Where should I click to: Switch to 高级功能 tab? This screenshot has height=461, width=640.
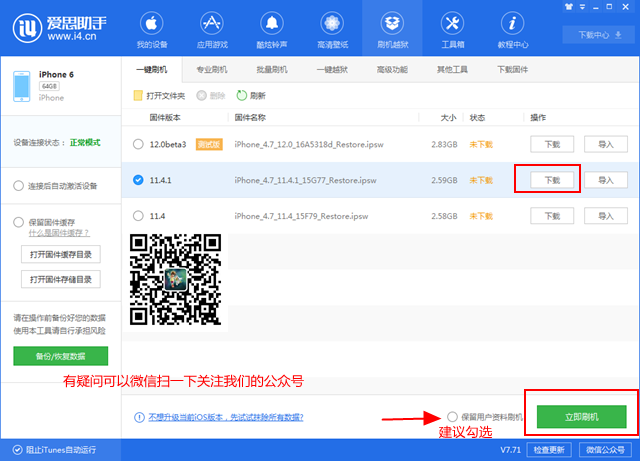point(392,70)
